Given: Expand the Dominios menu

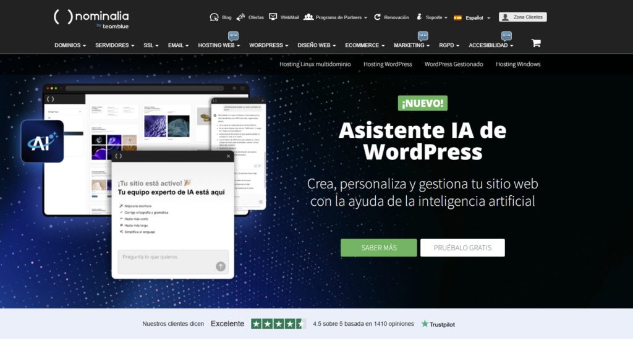Looking at the screenshot, I should [x=70, y=45].
